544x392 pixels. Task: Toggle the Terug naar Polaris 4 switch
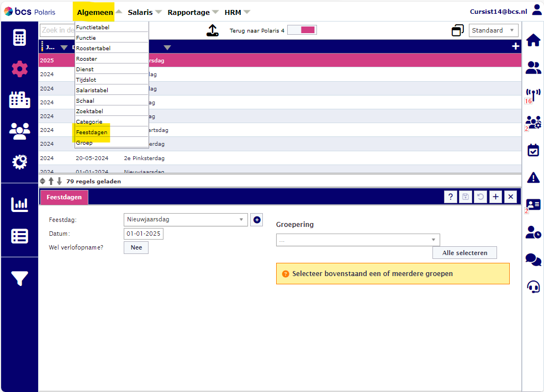pyautogui.click(x=302, y=30)
